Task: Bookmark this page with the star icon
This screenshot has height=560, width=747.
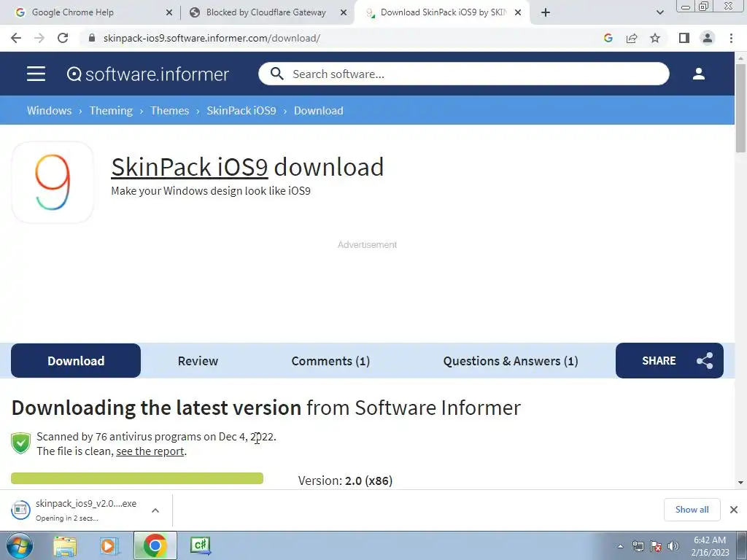Action: [655, 38]
